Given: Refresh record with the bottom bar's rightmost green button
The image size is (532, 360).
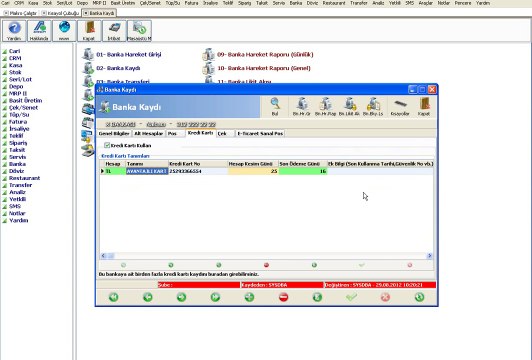Looking at the screenshot, I should point(419,297).
